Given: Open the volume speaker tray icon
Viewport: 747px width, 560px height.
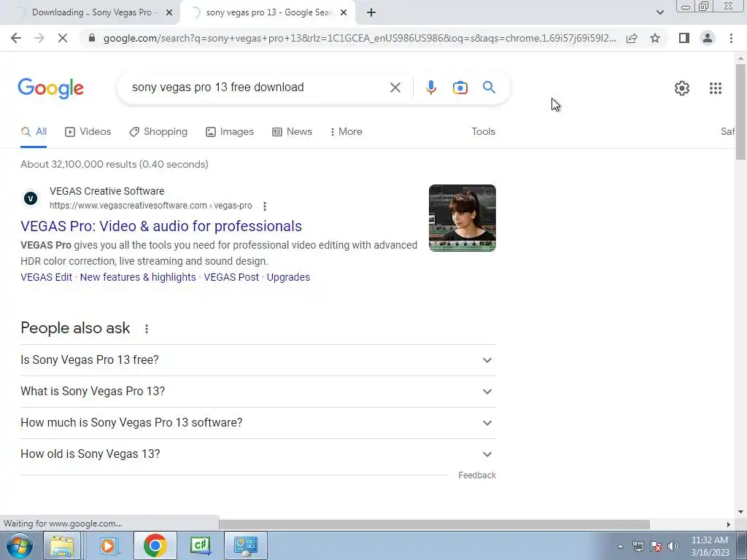Looking at the screenshot, I should (673, 546).
